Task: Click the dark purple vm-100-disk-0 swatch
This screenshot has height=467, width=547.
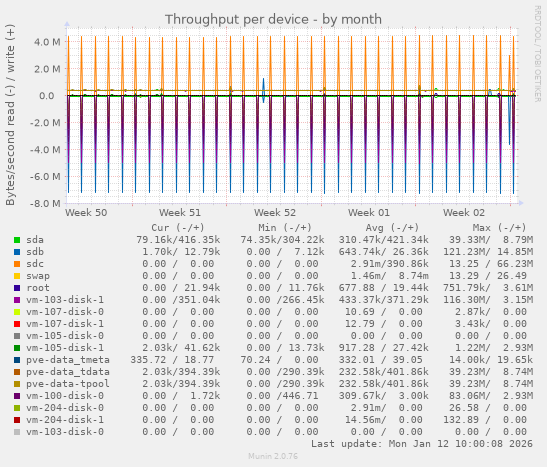Action: [x=17, y=396]
